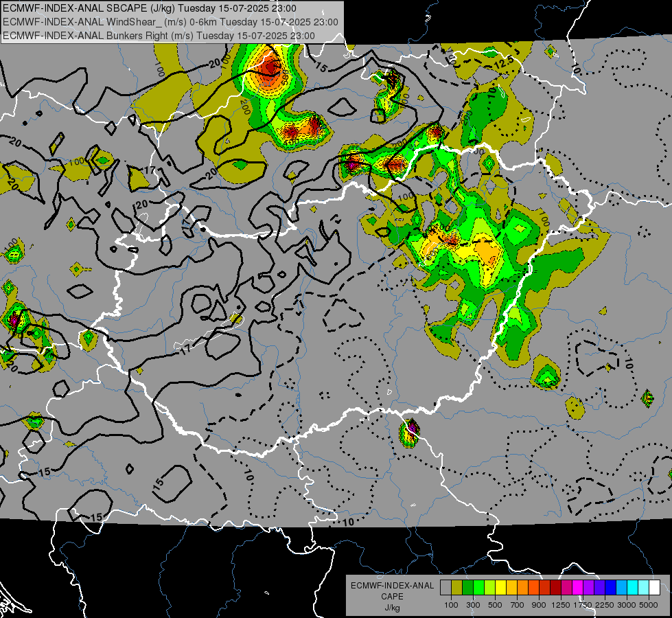Click the legend value 1250

[561, 605]
